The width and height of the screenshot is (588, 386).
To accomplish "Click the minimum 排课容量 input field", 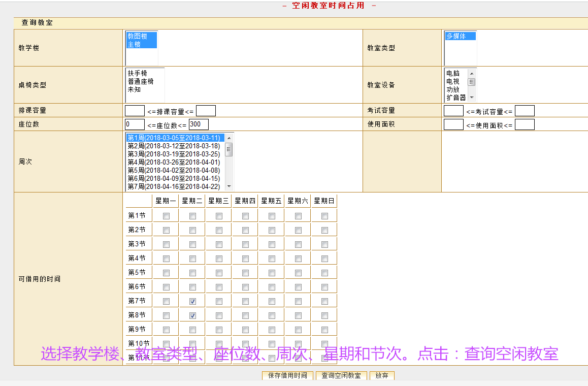I will [135, 111].
